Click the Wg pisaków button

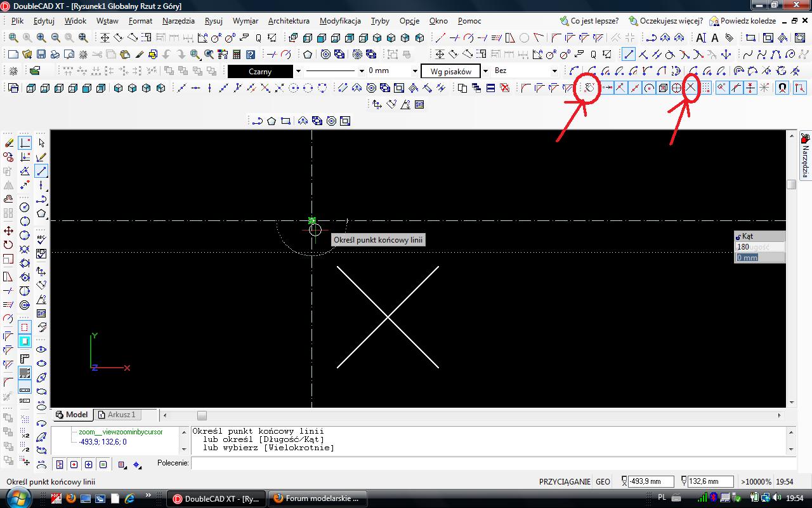pyautogui.click(x=450, y=71)
